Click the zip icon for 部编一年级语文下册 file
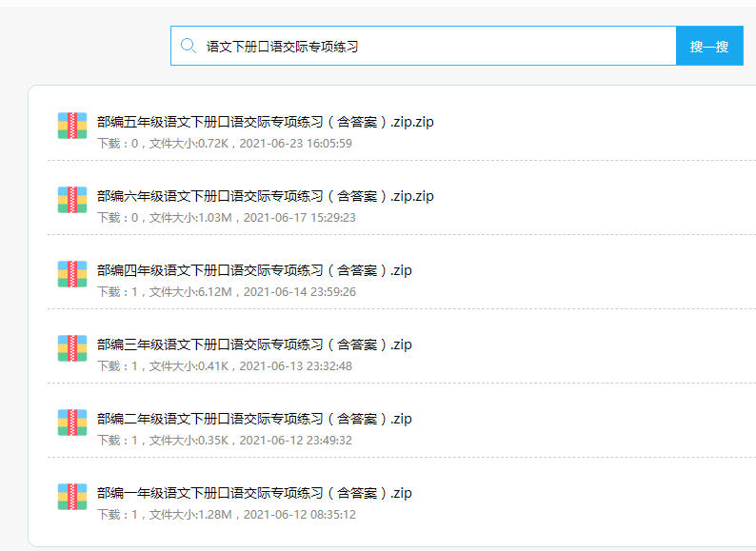 pyautogui.click(x=72, y=497)
